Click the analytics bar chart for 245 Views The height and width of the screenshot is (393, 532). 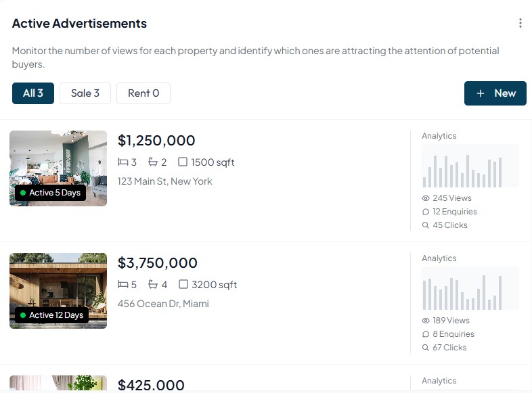point(470,166)
